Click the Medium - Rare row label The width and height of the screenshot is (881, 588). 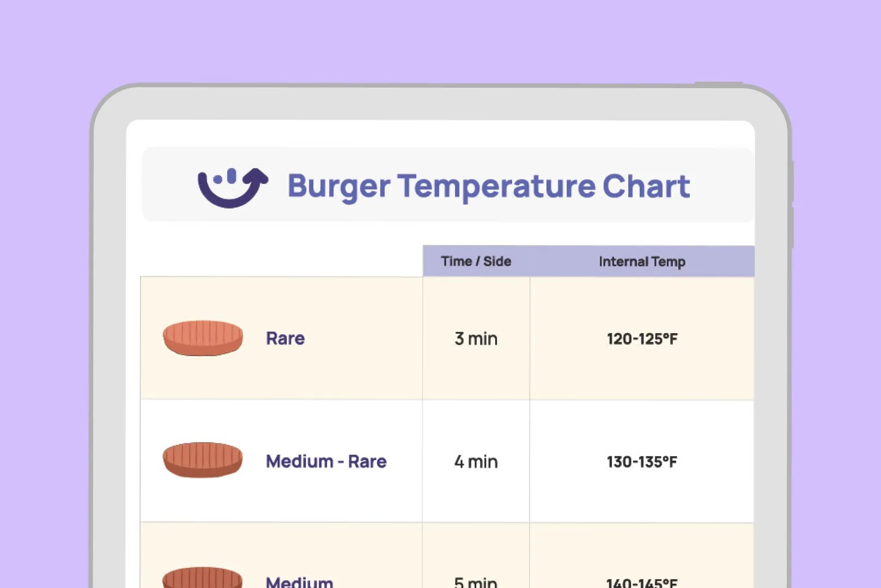[x=326, y=461]
